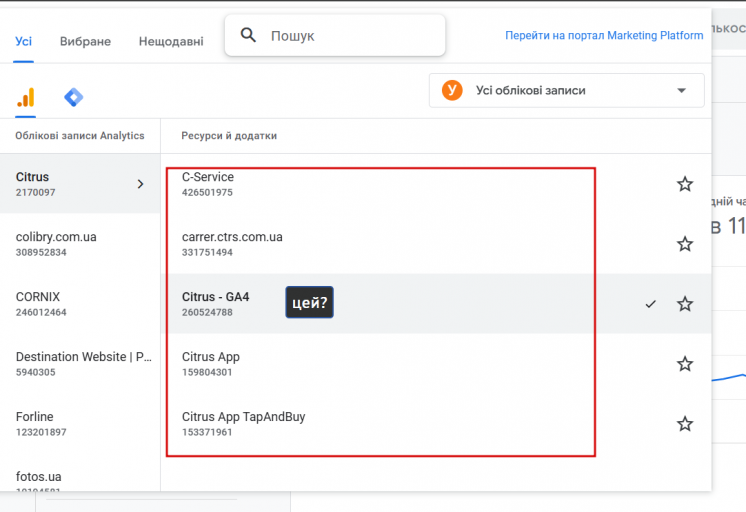
Task: Select the CORNIX account
Action: point(80,304)
